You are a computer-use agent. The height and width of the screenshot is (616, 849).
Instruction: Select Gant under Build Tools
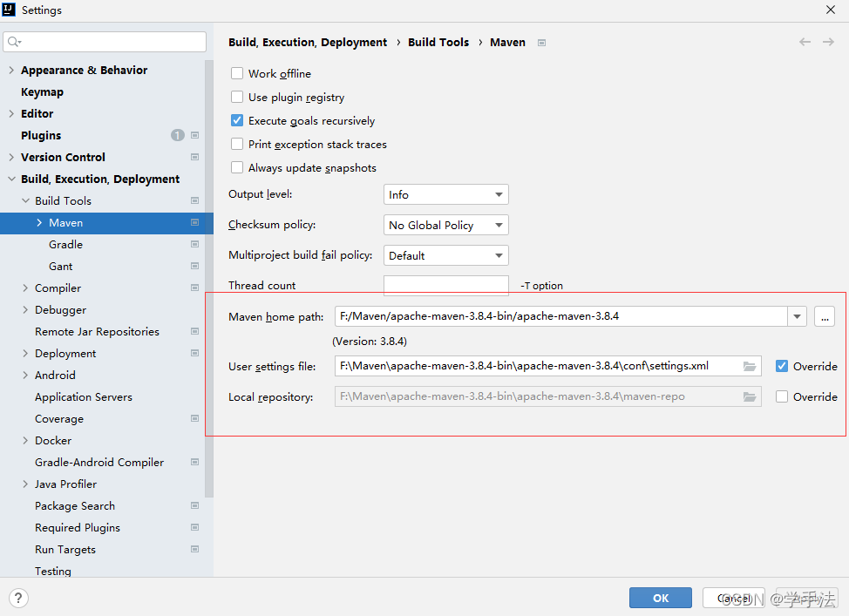tap(61, 267)
